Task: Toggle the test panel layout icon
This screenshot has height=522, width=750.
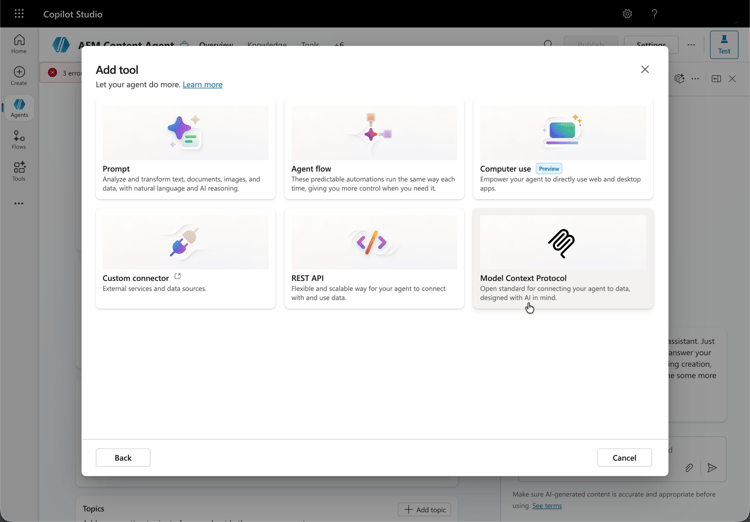Action: 716,78
